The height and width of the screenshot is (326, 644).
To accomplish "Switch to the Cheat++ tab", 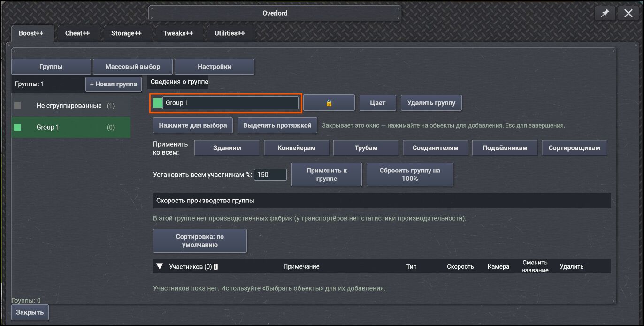I will [x=77, y=33].
